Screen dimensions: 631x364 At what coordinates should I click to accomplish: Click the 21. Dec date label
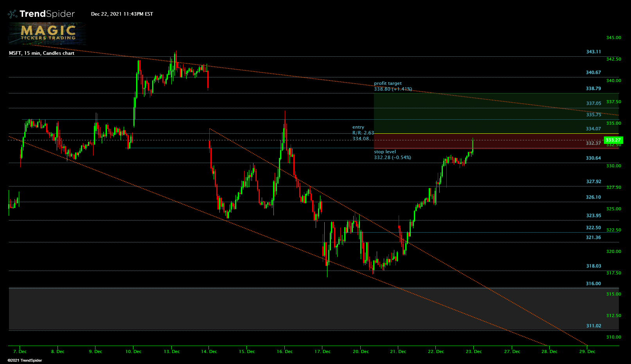[398, 351]
